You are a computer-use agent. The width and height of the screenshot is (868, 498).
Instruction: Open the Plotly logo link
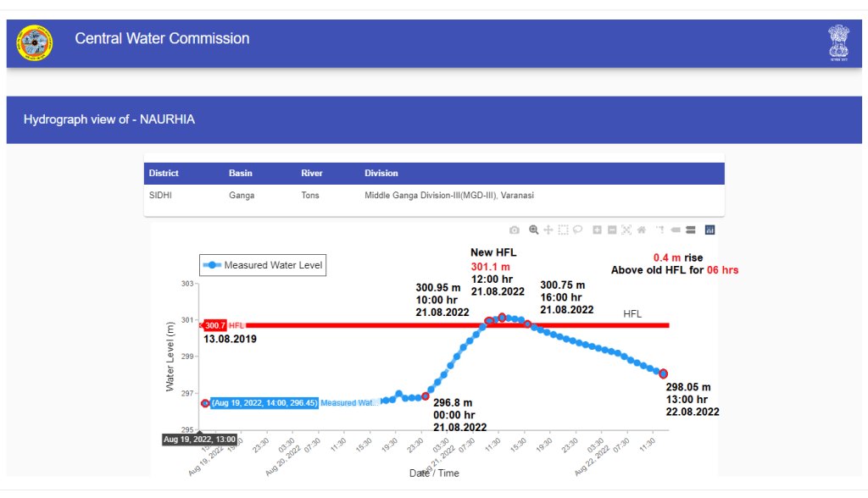pyautogui.click(x=710, y=230)
